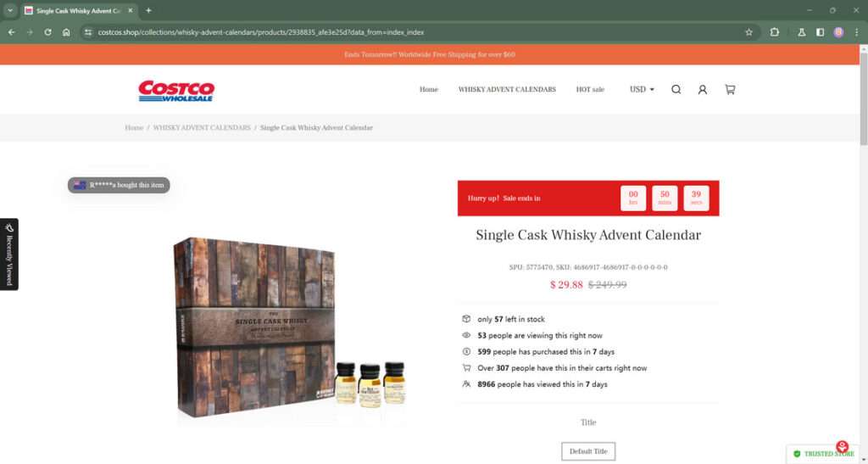Screen dimensions: 868x464
Task: Click the Home breadcrumb link
Action: pyautogui.click(x=134, y=128)
